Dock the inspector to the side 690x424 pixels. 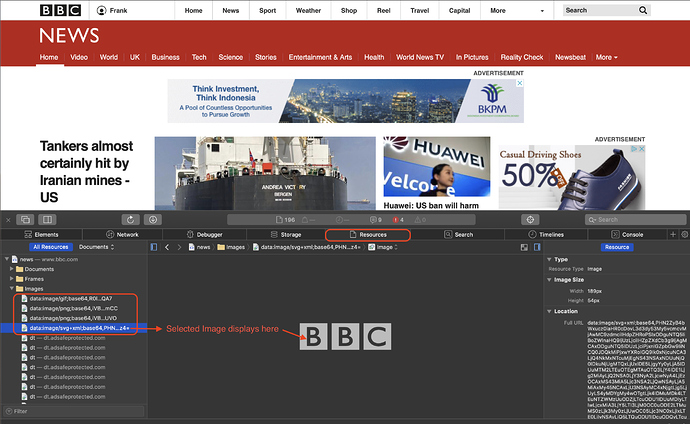coord(45,219)
